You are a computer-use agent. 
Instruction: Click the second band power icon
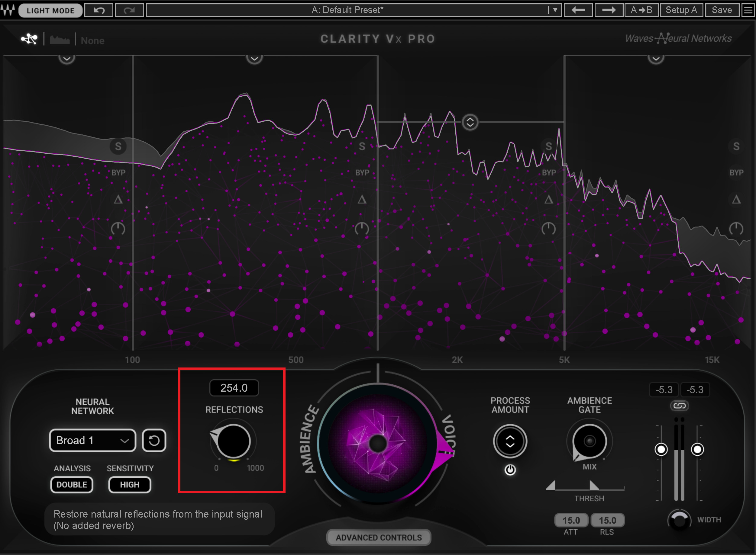362,229
